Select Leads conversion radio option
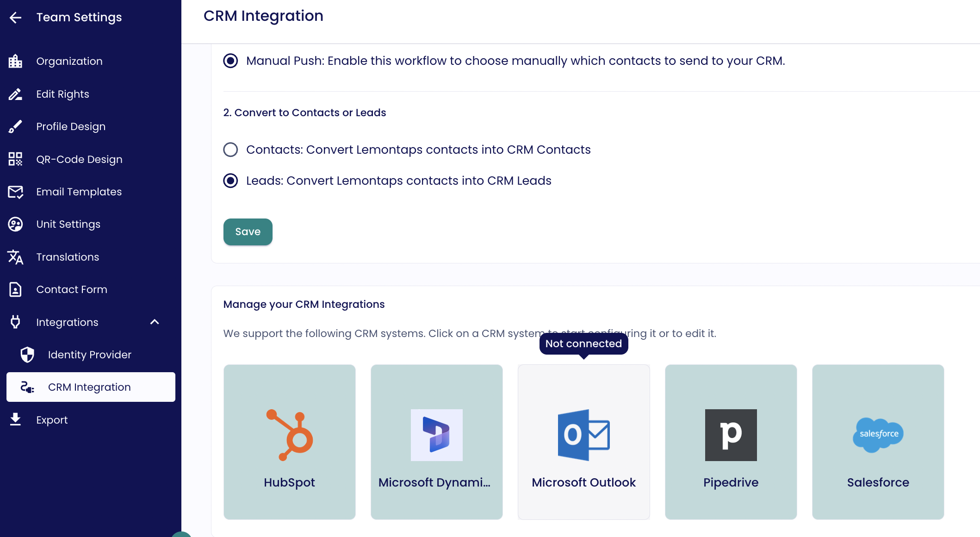The width and height of the screenshot is (980, 537). click(230, 181)
